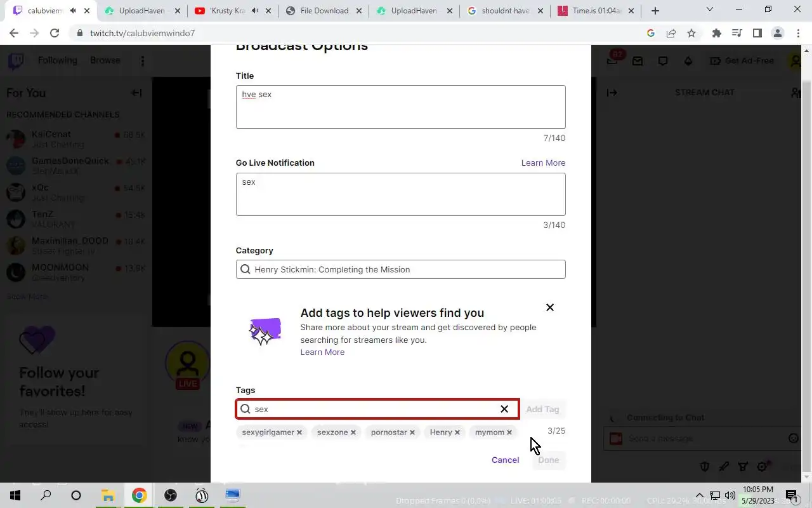The image size is (812, 508).
Task: Open the tab search chevron in Chrome
Action: (x=709, y=10)
